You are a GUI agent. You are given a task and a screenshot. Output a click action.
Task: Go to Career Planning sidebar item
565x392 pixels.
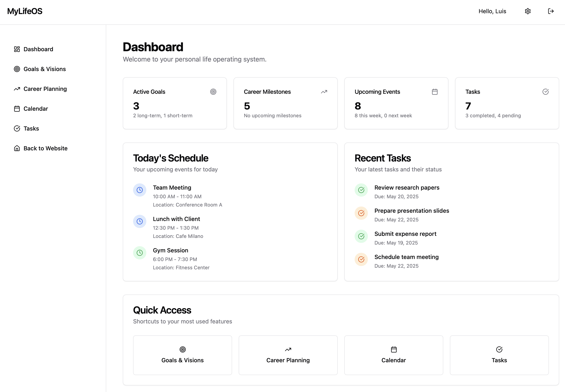tap(45, 89)
